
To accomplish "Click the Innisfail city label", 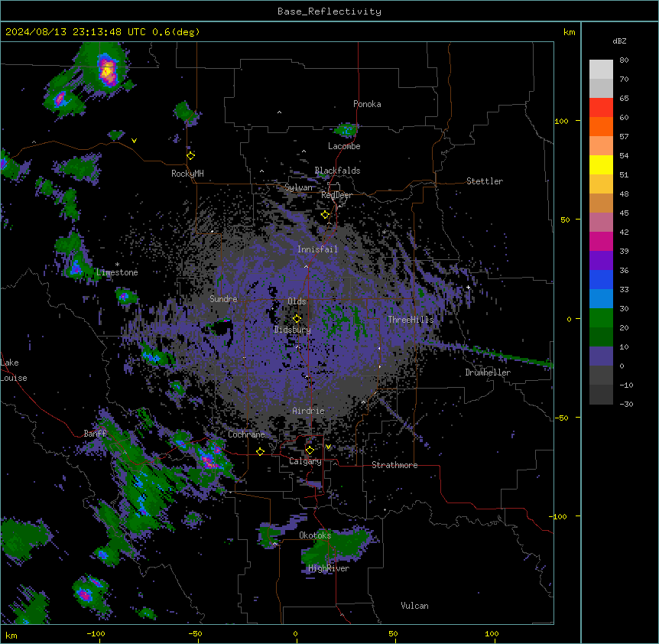I will (x=317, y=249).
